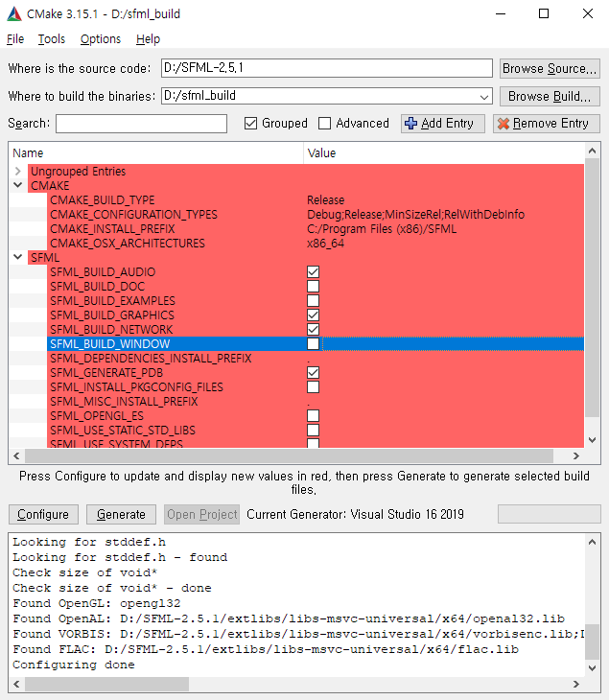Screen dimensions: 609x700
Task: Click the Release value of CMAKE_BUILD_TYPE
Action: coord(325,200)
